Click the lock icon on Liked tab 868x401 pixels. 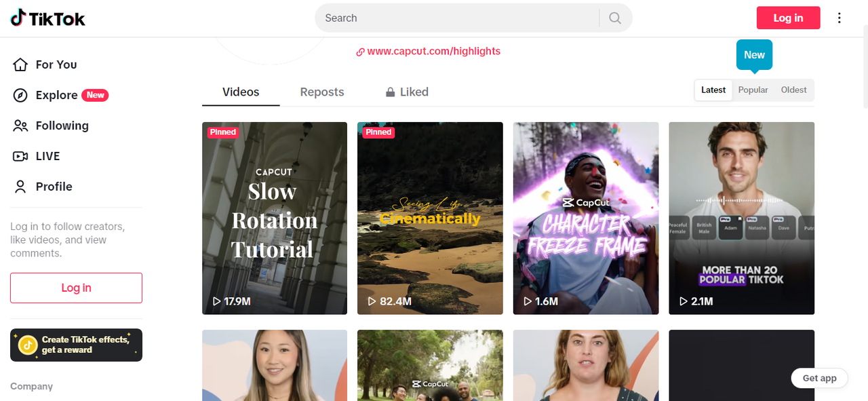tap(391, 92)
